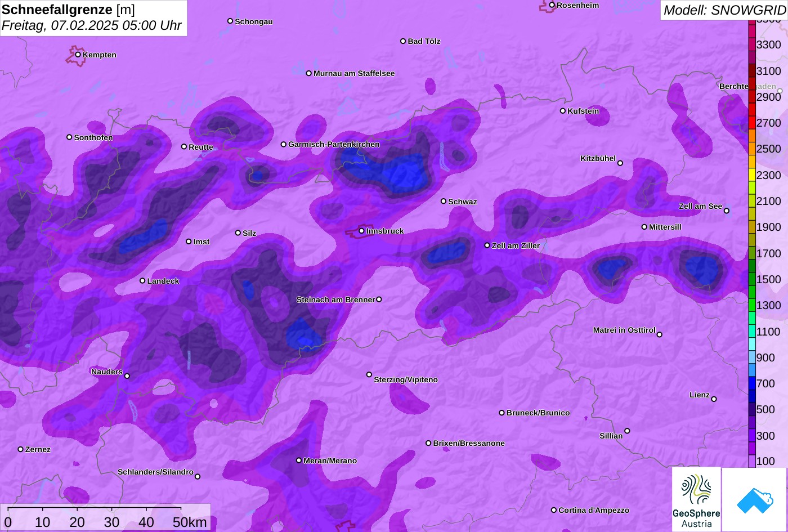Click the 'Garmisch-Partenkirchen' label
Screen dimensions: 788x532
point(334,145)
